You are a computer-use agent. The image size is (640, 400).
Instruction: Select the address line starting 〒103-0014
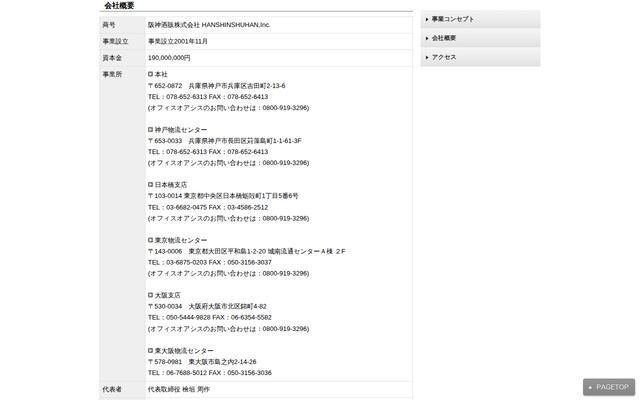pyautogui.click(x=223, y=196)
